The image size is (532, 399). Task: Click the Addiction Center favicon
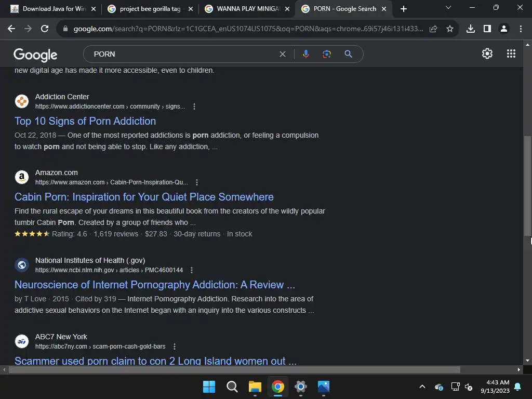pos(22,101)
